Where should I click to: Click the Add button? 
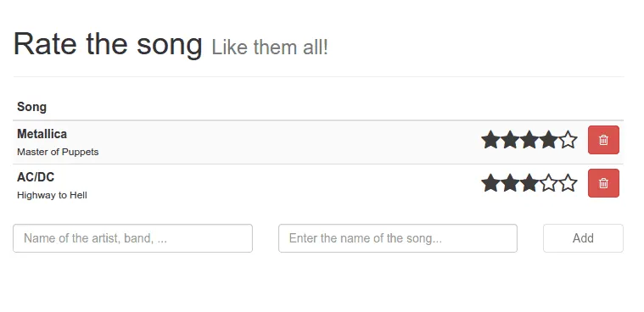[x=583, y=238]
